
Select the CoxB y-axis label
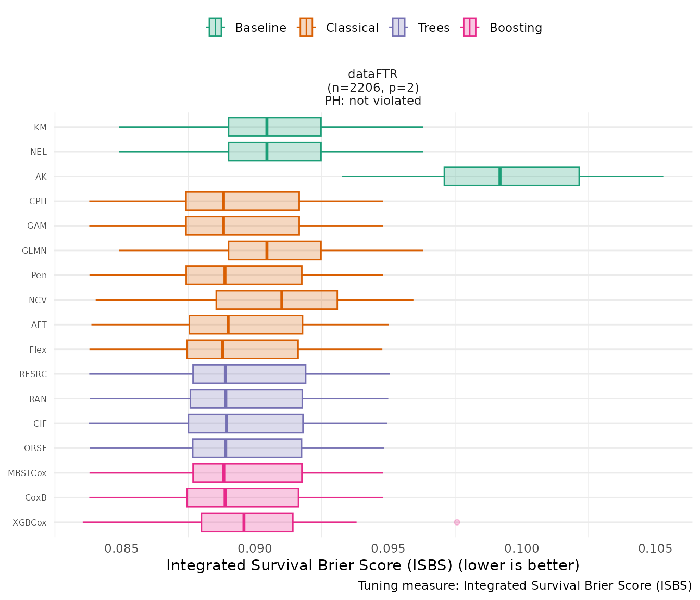coord(36,498)
